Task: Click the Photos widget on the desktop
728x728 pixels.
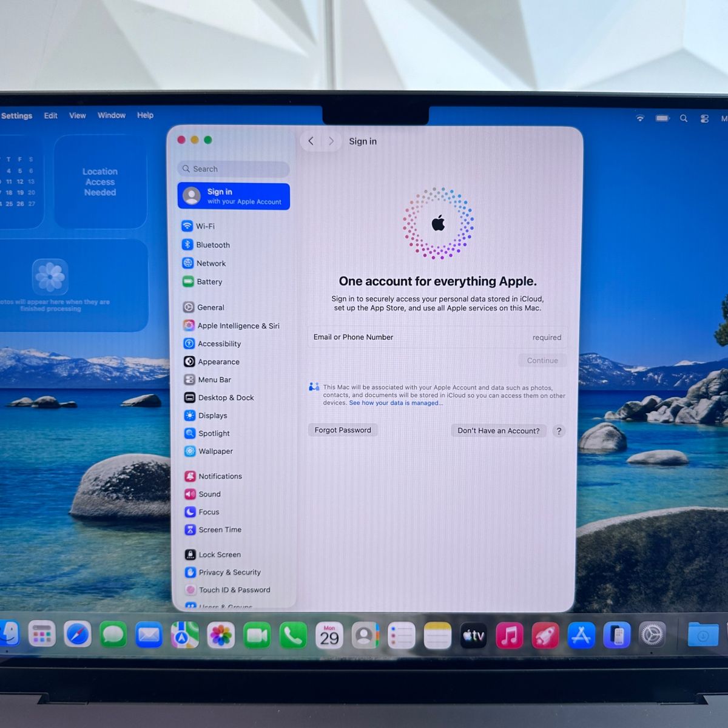Action: (73, 285)
